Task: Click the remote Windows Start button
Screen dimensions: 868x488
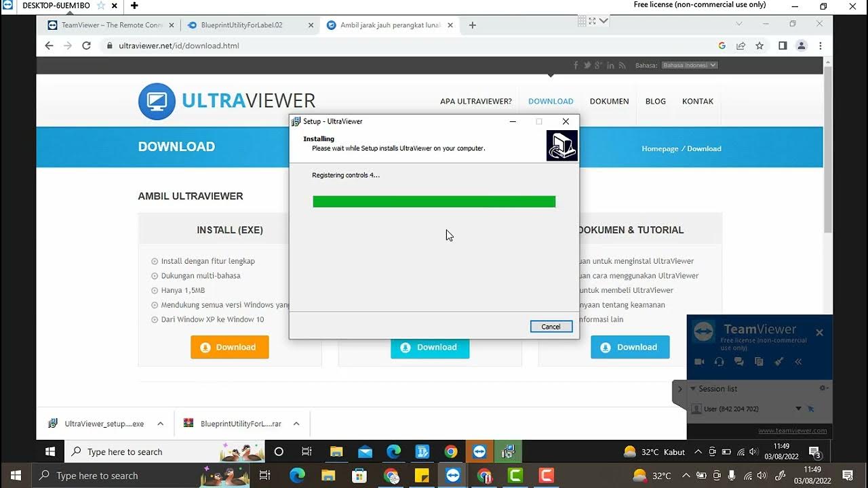Action: 50,451
